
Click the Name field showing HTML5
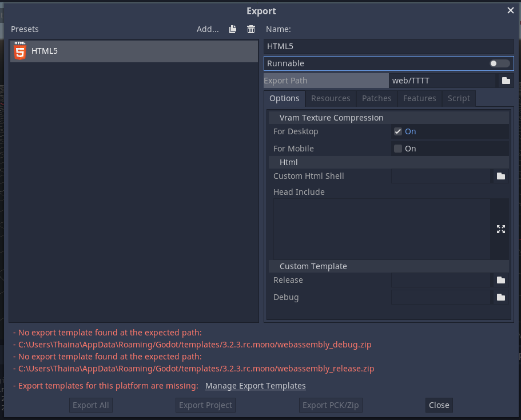pos(389,46)
